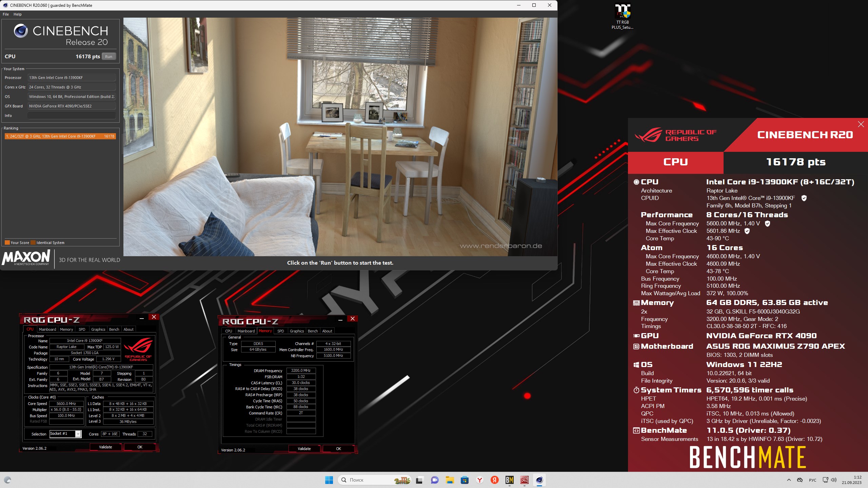This screenshot has width=868, height=488.
Task: Click the shield icon beside 5601.86 MHz
Action: [747, 231]
